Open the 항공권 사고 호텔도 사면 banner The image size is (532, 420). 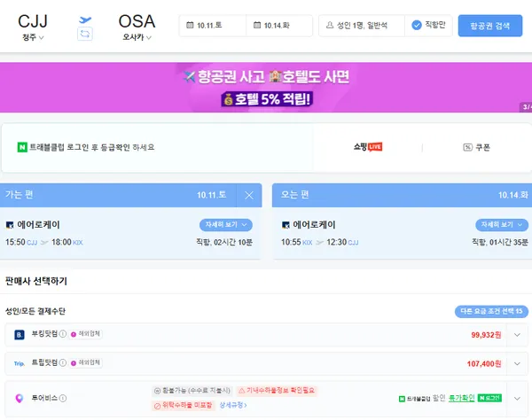[266, 88]
